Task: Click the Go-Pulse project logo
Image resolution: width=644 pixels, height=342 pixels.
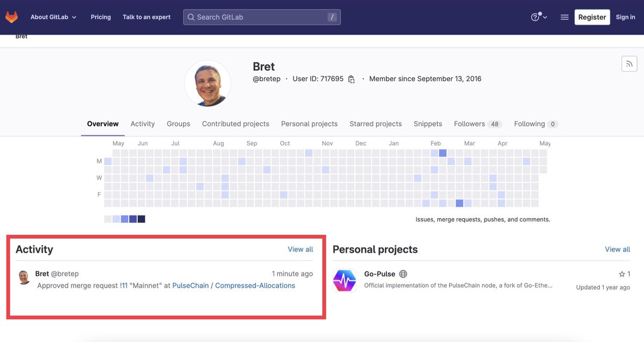Action: coord(345,280)
